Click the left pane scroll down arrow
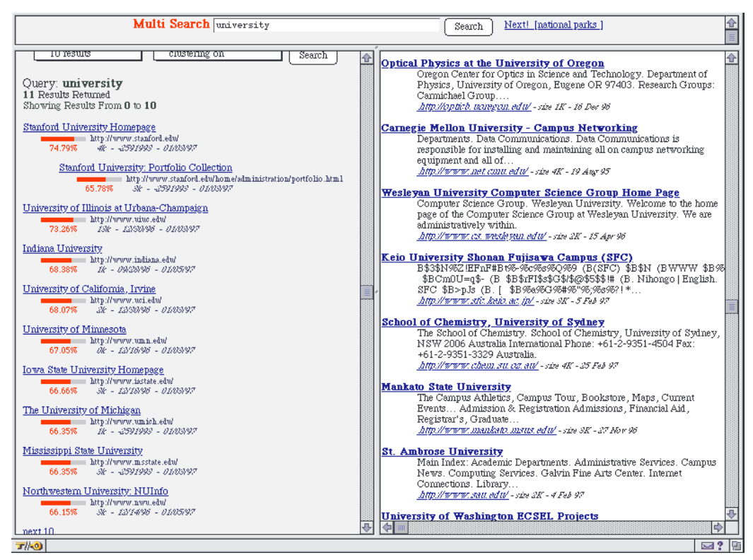This screenshot has height=560, width=753. (367, 527)
